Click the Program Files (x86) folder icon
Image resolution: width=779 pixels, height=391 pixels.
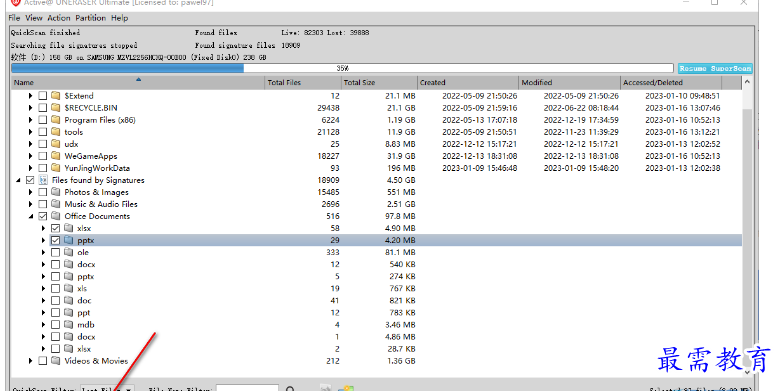point(56,120)
